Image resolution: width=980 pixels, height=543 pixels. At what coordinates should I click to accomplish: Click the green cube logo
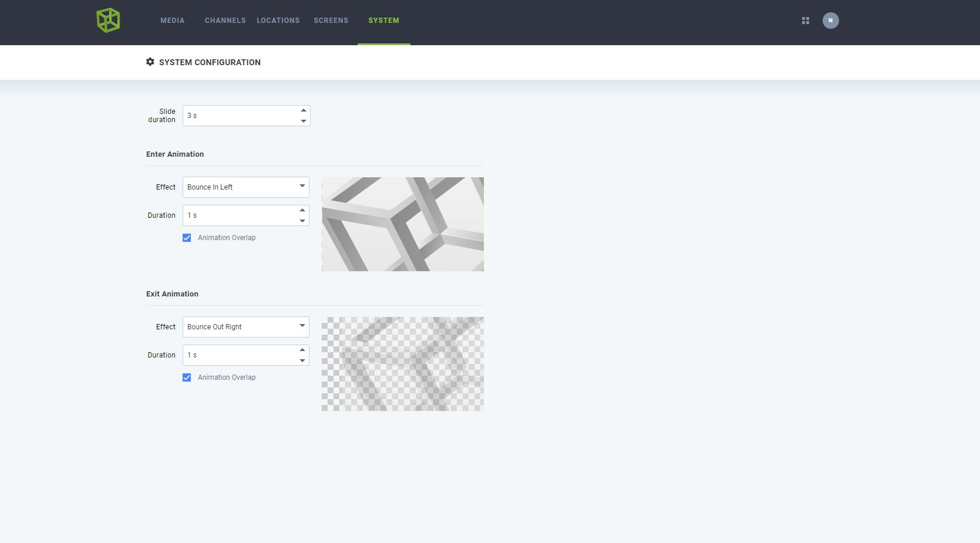coord(108,21)
